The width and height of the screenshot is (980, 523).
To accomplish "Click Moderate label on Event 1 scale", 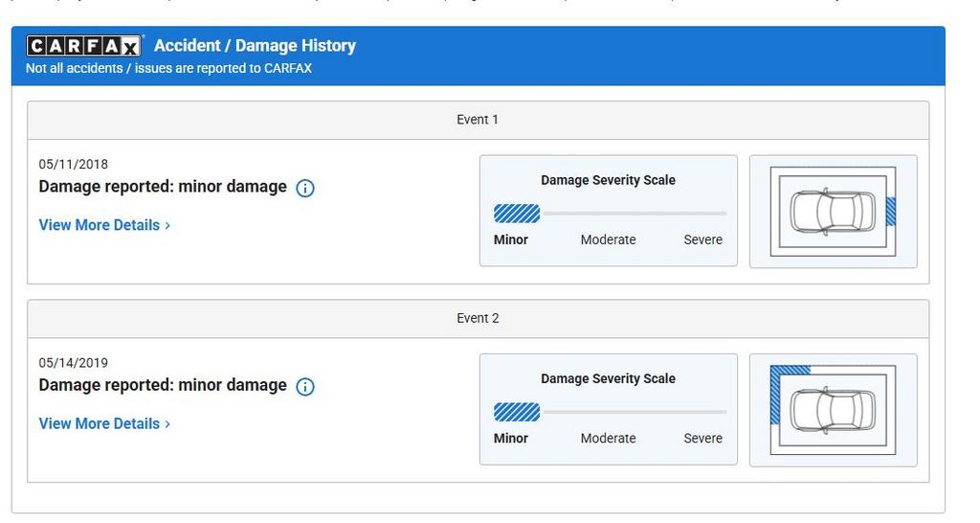I will pos(608,239).
